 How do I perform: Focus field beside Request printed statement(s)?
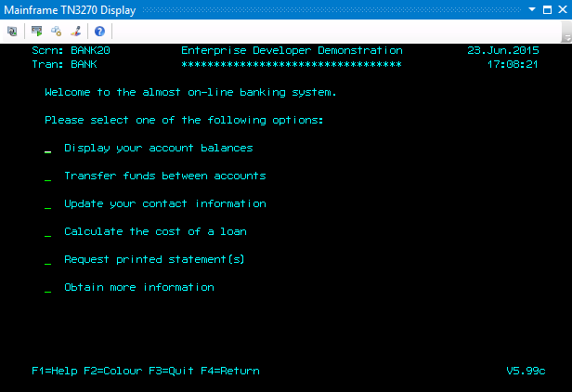(x=47, y=260)
